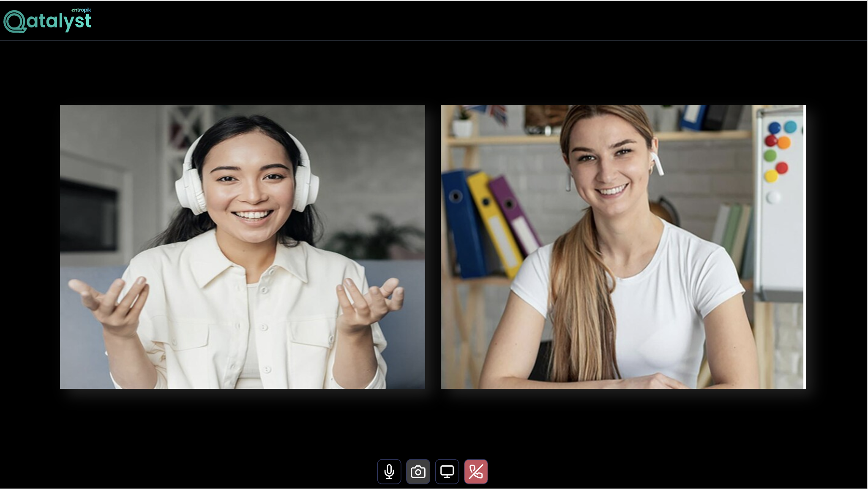Viewport: 868px width, 489px height.
Task: Open the Qatalyst logo in the header
Action: (x=47, y=20)
